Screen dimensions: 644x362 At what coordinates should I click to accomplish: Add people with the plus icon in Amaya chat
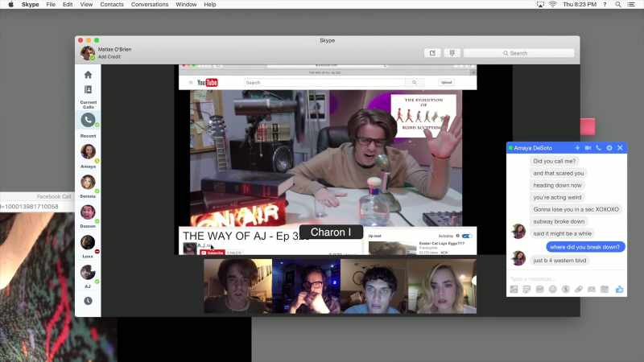[x=577, y=148]
